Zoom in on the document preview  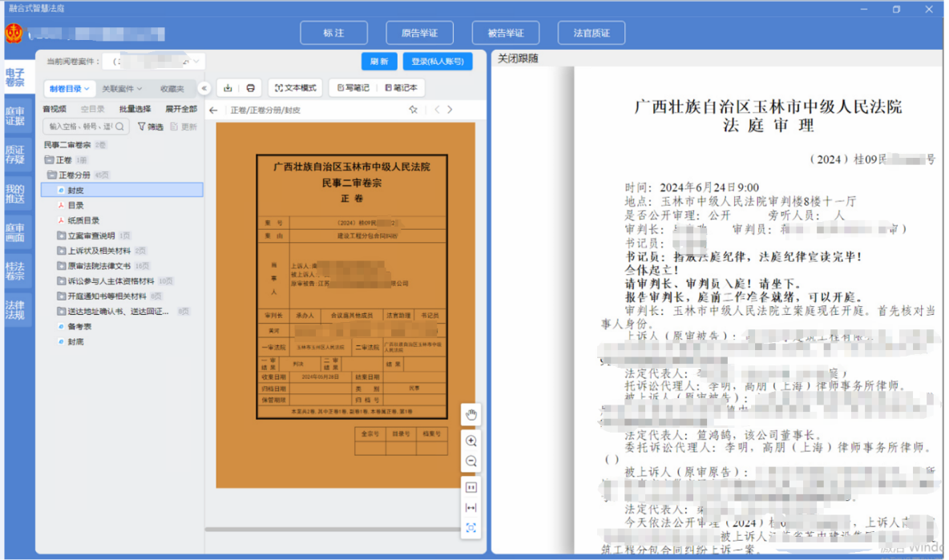pyautogui.click(x=471, y=441)
